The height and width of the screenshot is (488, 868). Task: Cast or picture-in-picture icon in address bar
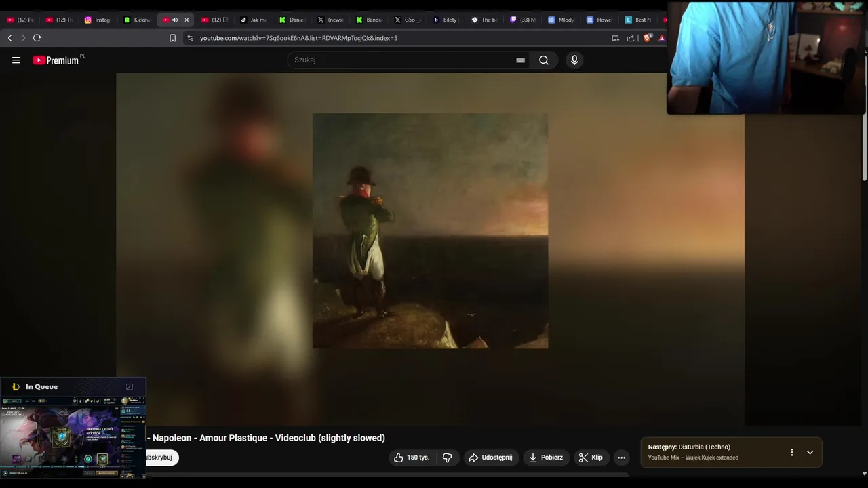point(616,38)
